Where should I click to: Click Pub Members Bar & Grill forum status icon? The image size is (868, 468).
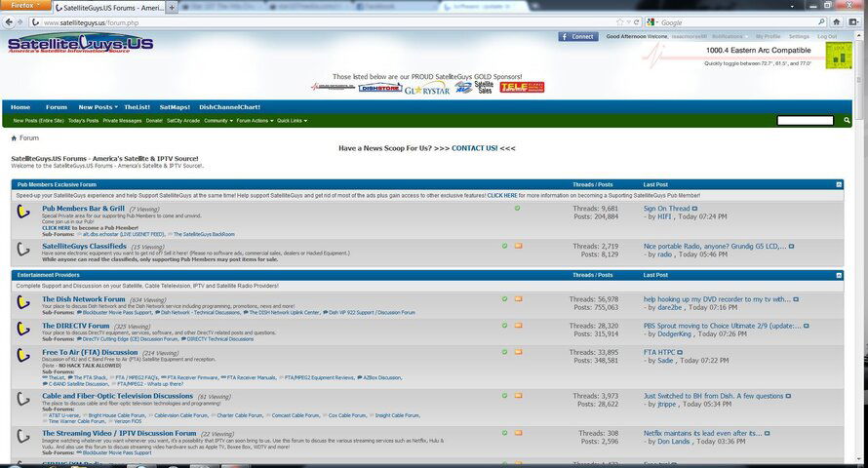coord(22,212)
